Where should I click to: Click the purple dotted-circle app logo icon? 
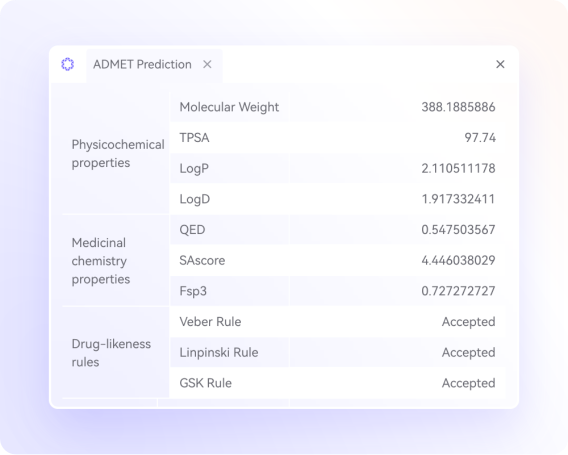tap(67, 64)
